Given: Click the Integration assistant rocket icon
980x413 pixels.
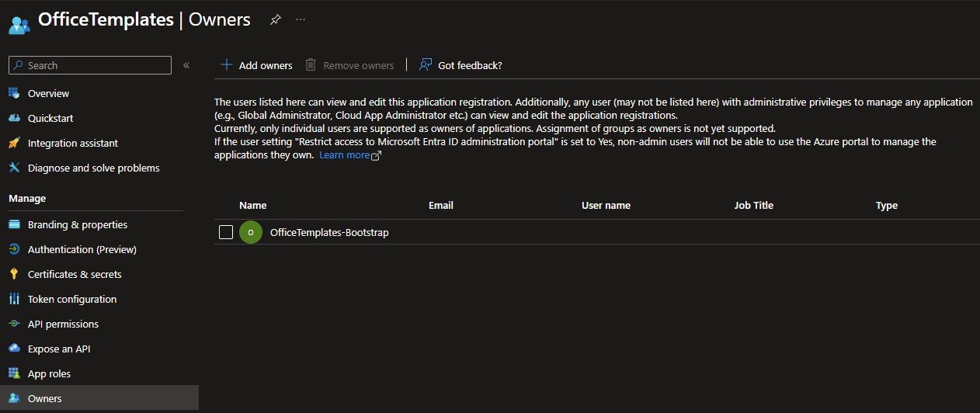Looking at the screenshot, I should coord(14,143).
